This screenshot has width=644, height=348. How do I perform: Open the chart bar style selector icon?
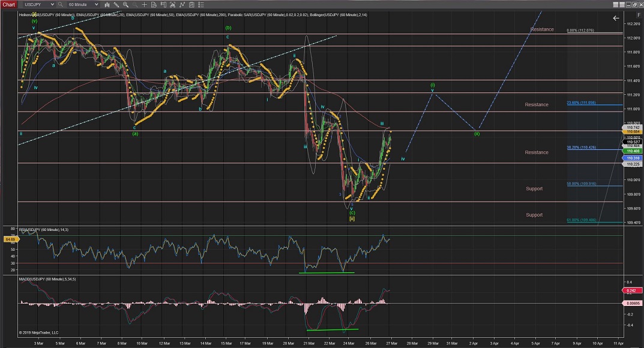tap(107, 4)
